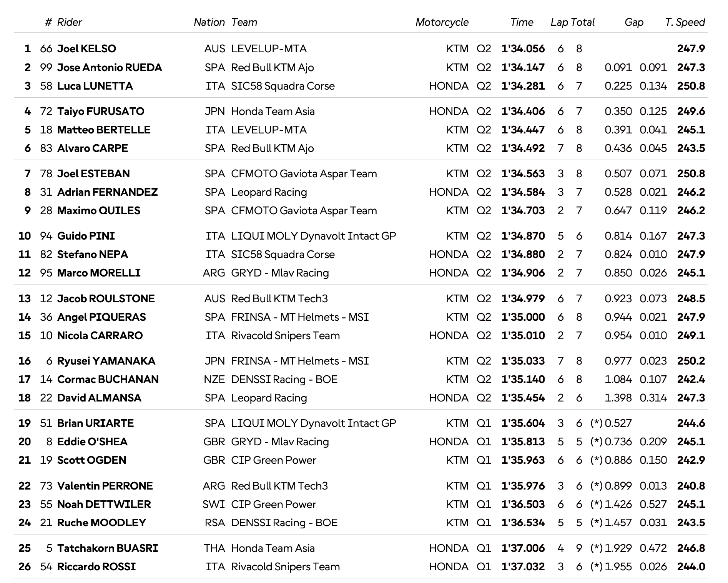
Task: Click the Team column header
Action: click(x=244, y=22)
